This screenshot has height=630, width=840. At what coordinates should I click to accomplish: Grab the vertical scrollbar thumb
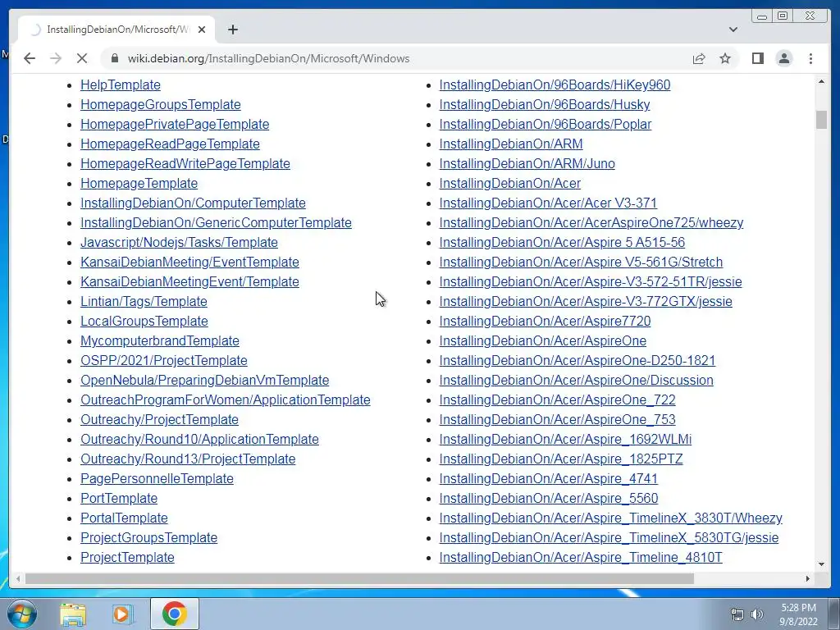coord(821,120)
